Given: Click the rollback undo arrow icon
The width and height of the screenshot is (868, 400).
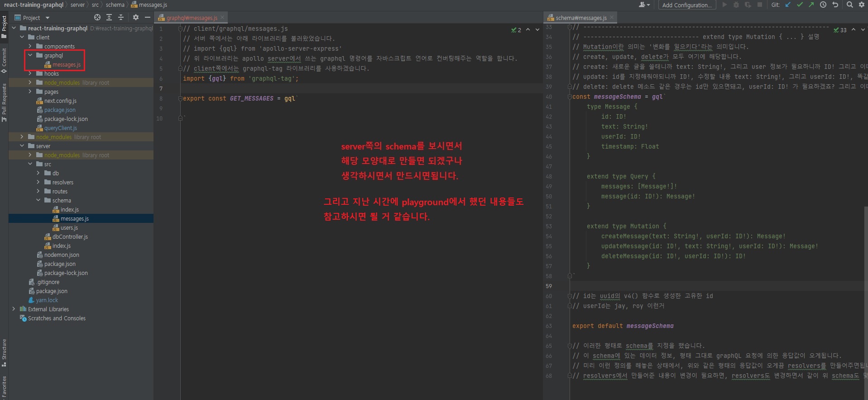Looking at the screenshot, I should click(835, 5).
